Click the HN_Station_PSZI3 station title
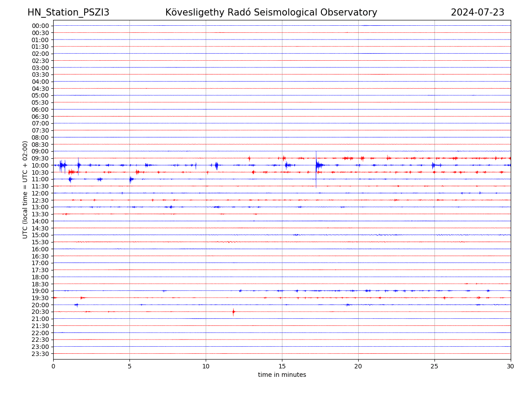 tap(68, 12)
